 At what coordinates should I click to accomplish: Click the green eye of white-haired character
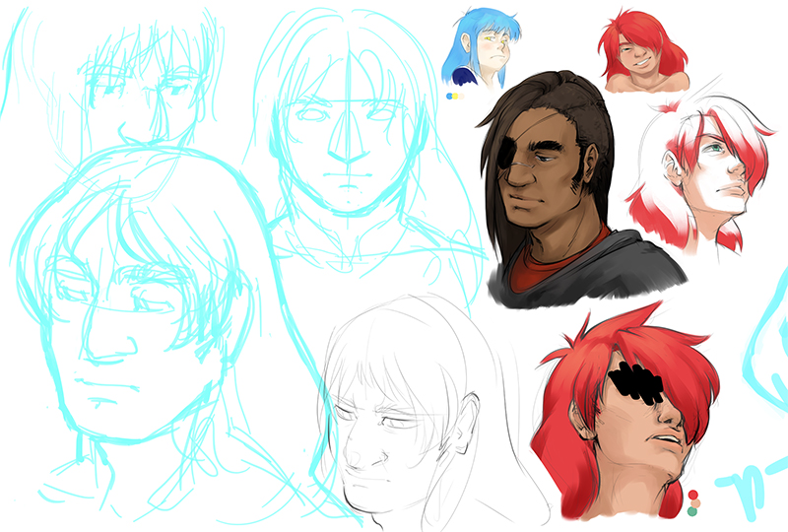[713, 150]
